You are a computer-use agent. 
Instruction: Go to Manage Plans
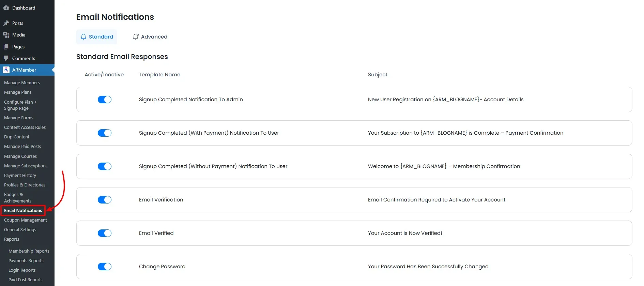pos(18,92)
